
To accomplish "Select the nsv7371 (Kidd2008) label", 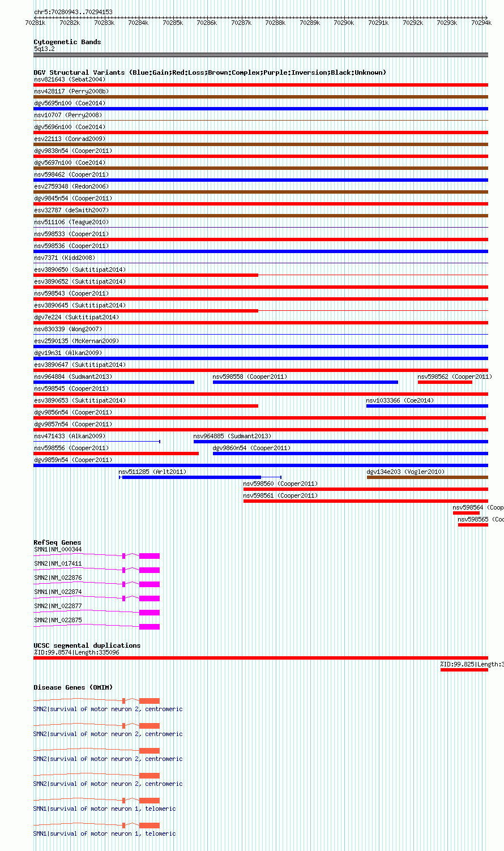I will point(65,258).
